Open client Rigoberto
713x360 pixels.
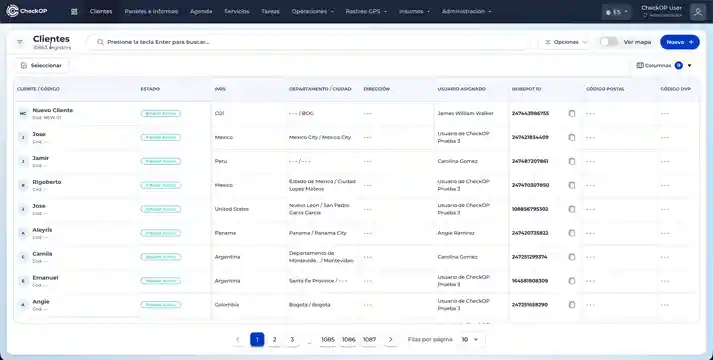point(47,182)
